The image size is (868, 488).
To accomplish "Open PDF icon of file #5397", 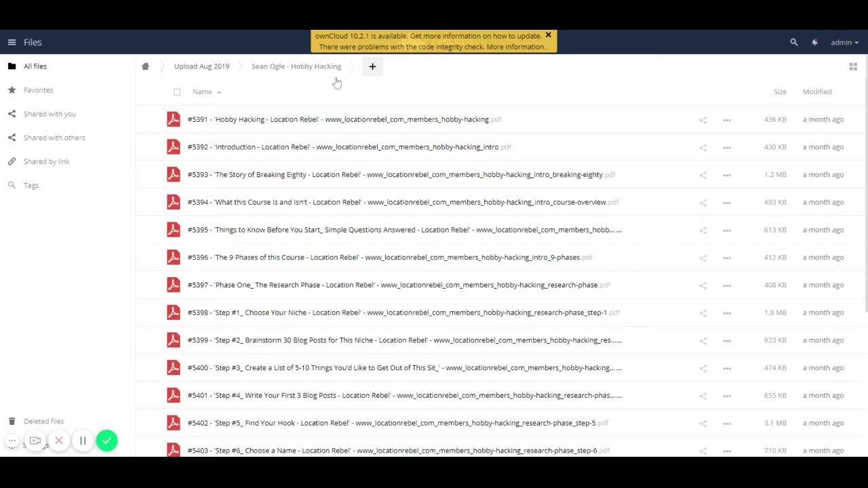I will click(174, 285).
